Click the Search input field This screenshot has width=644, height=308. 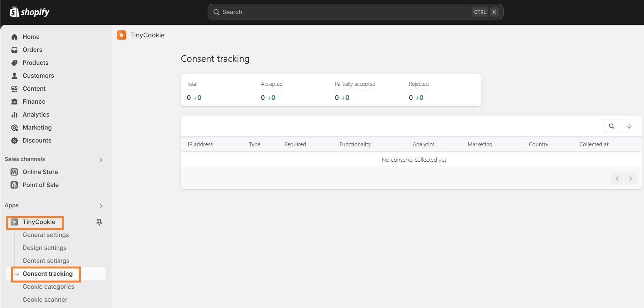pyautogui.click(x=355, y=12)
